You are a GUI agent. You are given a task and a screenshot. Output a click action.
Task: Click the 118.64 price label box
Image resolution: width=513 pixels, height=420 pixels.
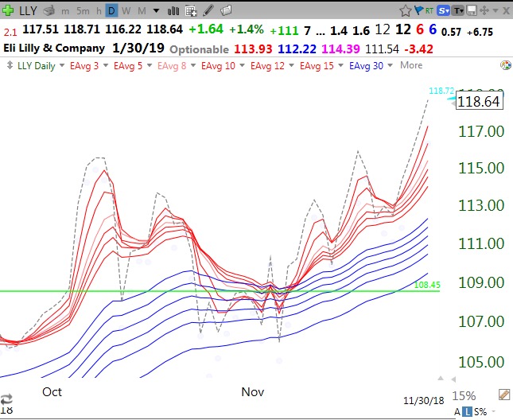click(x=479, y=101)
